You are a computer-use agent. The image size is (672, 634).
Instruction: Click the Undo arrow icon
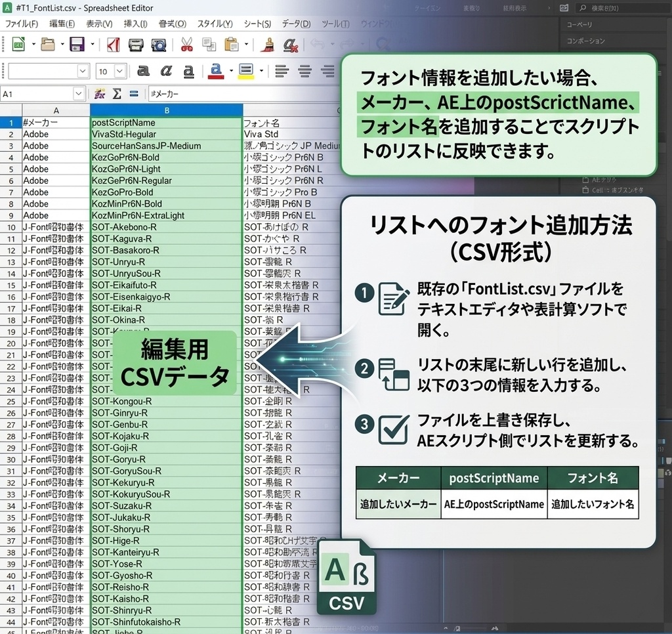[318, 44]
